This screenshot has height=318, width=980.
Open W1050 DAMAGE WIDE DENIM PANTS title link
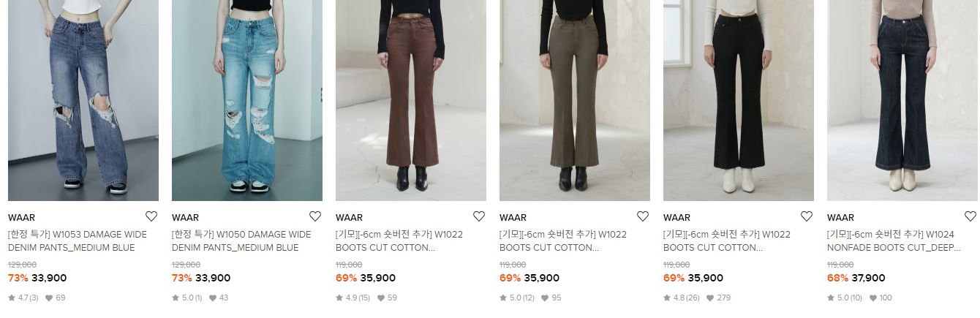[x=241, y=241]
